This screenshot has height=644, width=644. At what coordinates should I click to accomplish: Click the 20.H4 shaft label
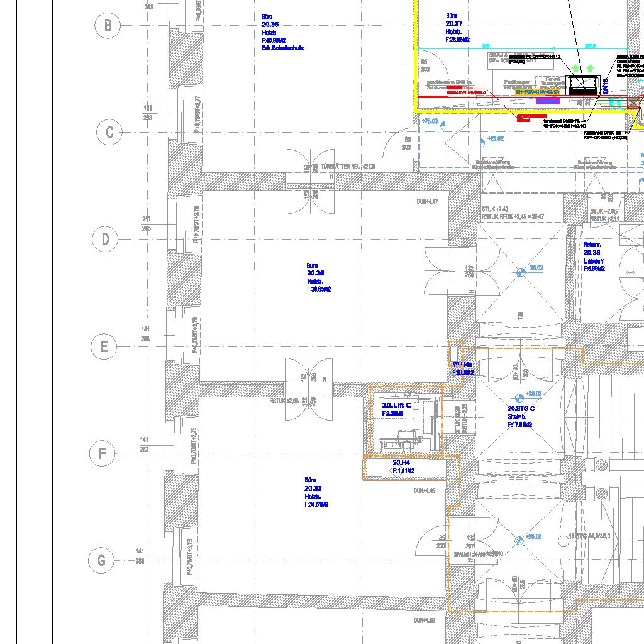[x=403, y=467]
